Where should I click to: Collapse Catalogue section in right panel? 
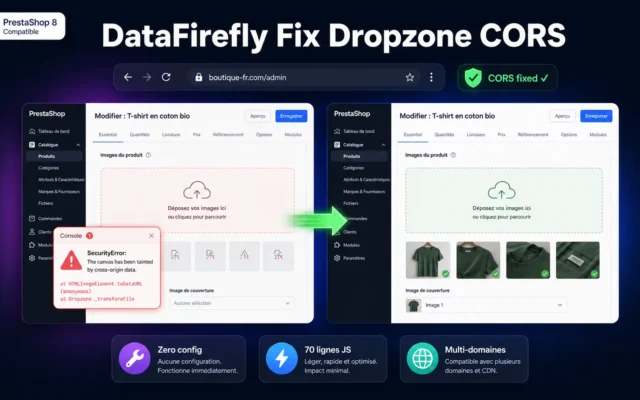(383, 145)
